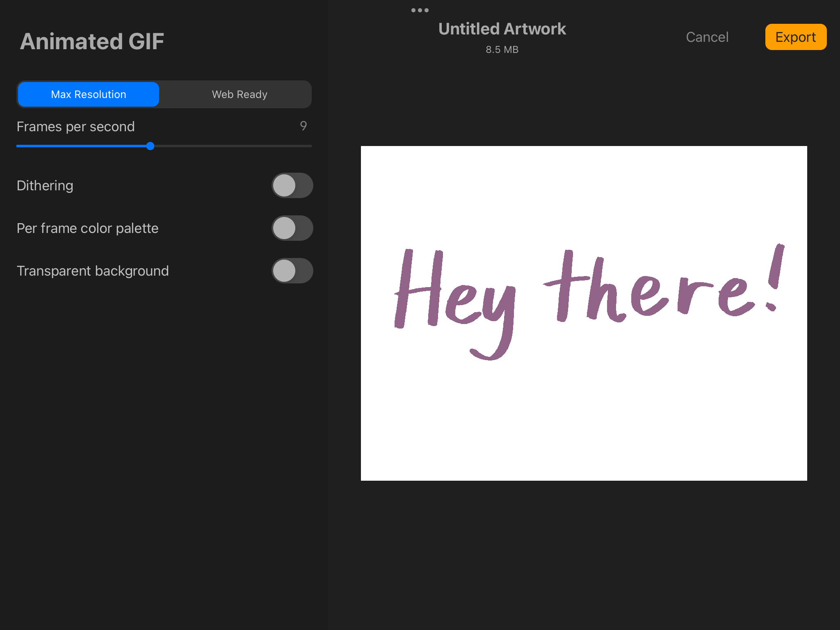Click the Animated GIF heading
840x630 pixels.
click(92, 41)
